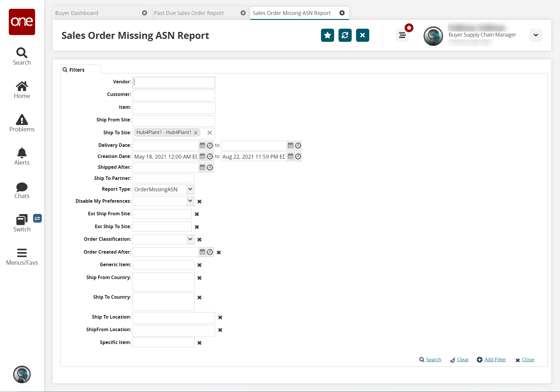Open the user profile dropdown chevron

click(x=536, y=35)
